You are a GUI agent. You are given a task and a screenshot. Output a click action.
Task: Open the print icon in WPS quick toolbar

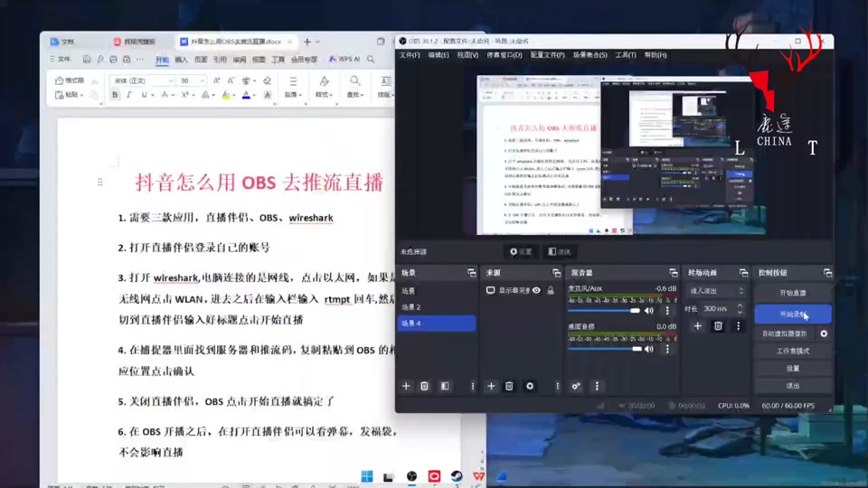tap(114, 60)
